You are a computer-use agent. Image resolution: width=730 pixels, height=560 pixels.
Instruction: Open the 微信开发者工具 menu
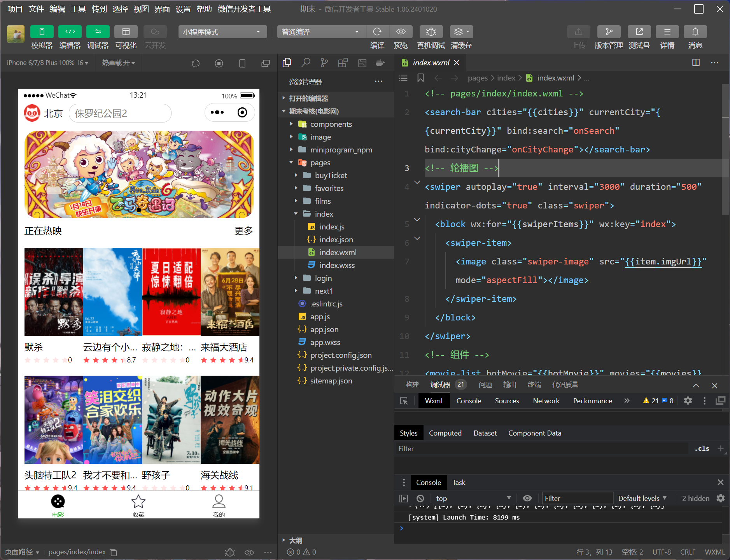pos(244,9)
